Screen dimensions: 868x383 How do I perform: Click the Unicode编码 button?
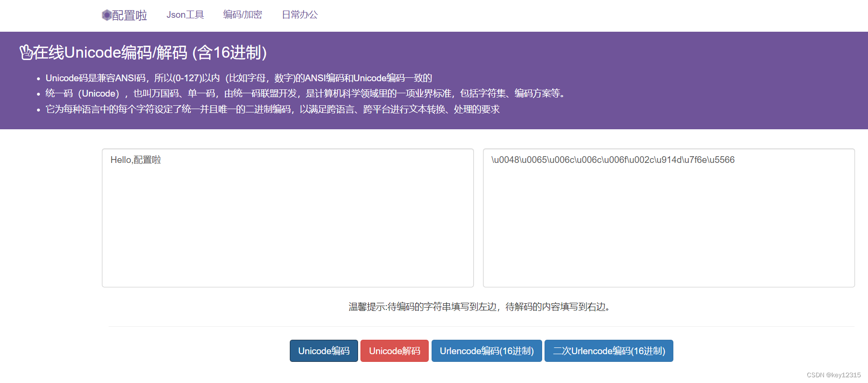click(324, 351)
